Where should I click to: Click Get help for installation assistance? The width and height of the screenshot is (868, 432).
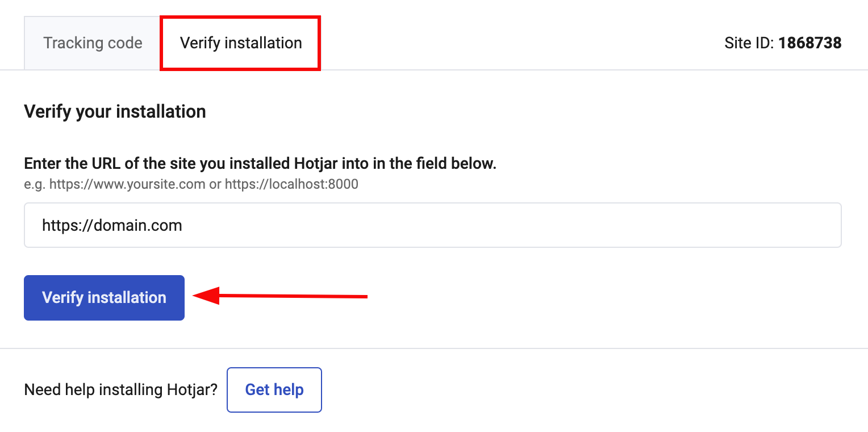tap(274, 389)
